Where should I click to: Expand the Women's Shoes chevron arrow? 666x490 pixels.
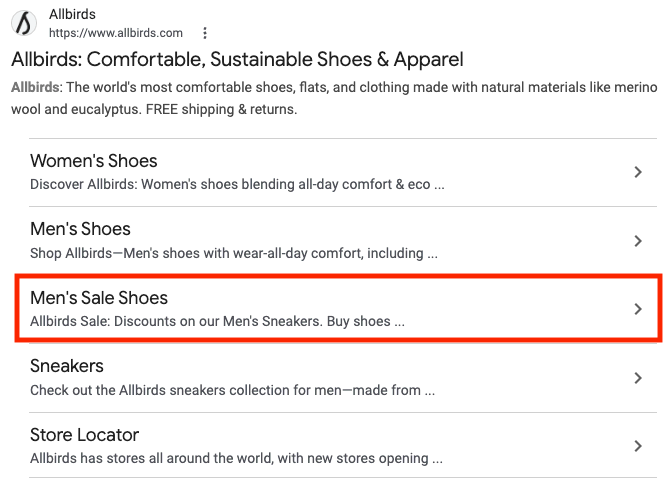(x=638, y=172)
